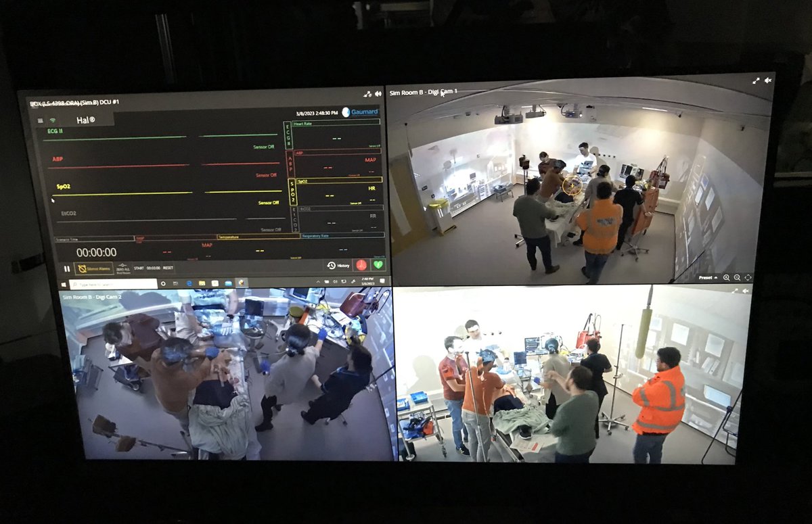
Task: Expand Digi Cam 1 to fullscreen
Action: 757,80
